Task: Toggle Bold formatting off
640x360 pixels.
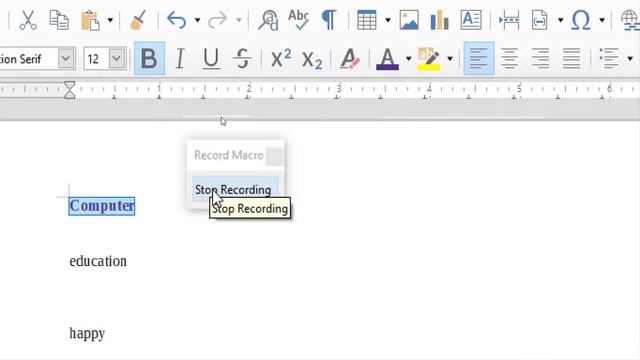Action: 149,58
